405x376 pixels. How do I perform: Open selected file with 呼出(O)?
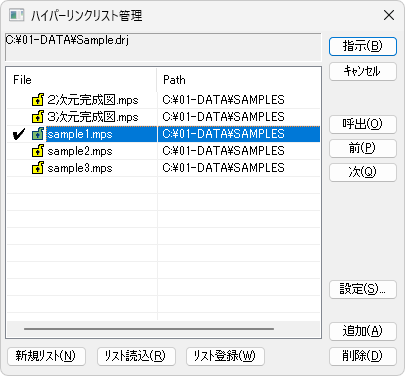(x=363, y=124)
